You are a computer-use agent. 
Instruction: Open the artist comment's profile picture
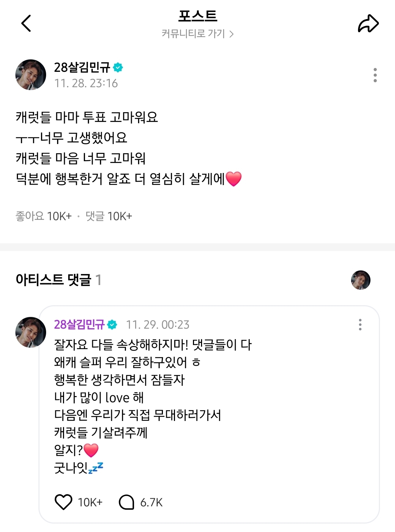pyautogui.click(x=31, y=332)
